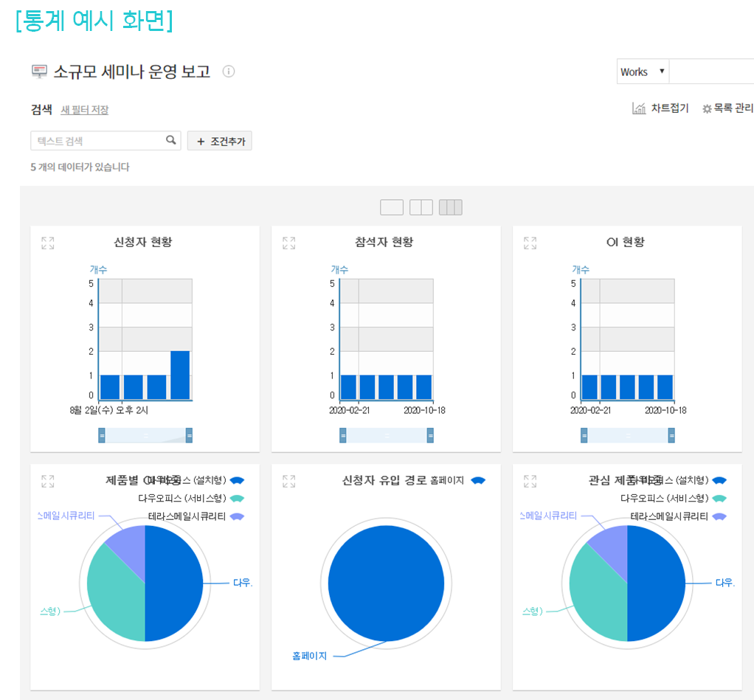Expand the 참석자 현황 chart fullscreen icon
The height and width of the screenshot is (700, 754).
289,243
